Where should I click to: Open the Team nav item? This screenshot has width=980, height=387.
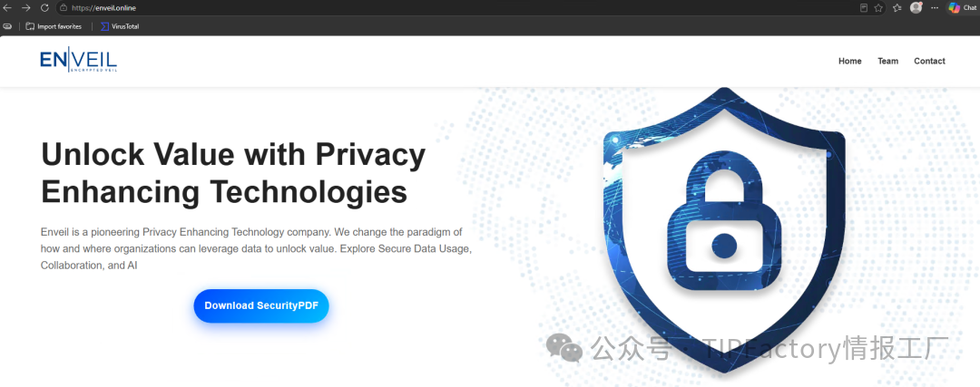pyautogui.click(x=887, y=61)
